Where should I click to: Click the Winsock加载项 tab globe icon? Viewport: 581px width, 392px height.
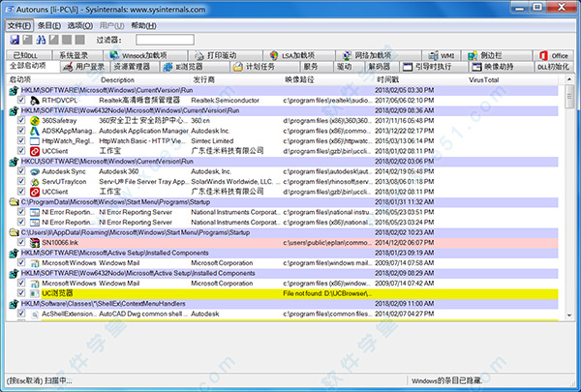114,55
